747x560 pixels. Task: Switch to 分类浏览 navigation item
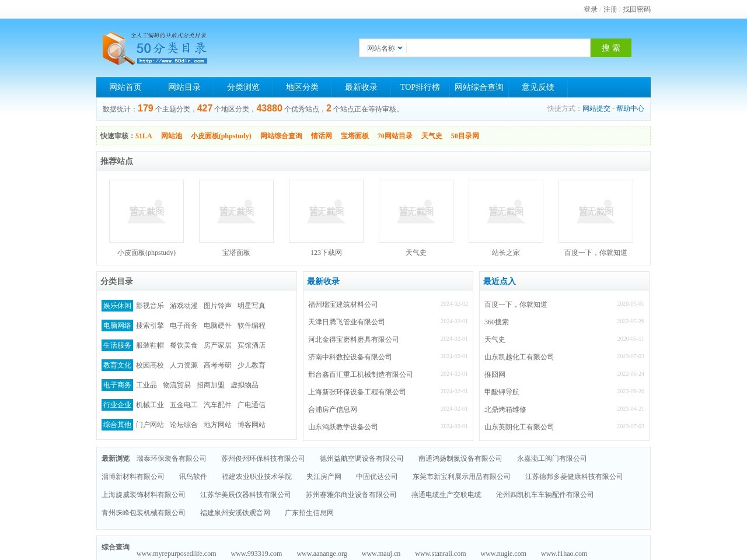[x=243, y=87]
